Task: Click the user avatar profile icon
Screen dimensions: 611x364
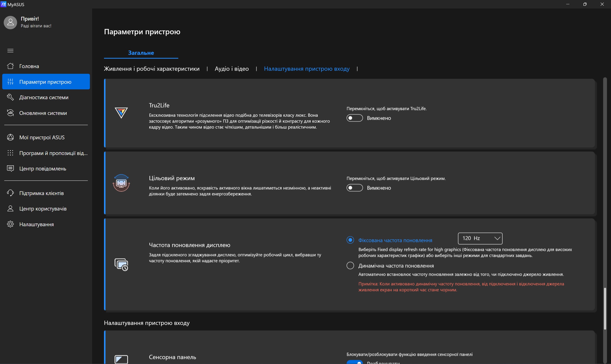Action: (x=10, y=22)
